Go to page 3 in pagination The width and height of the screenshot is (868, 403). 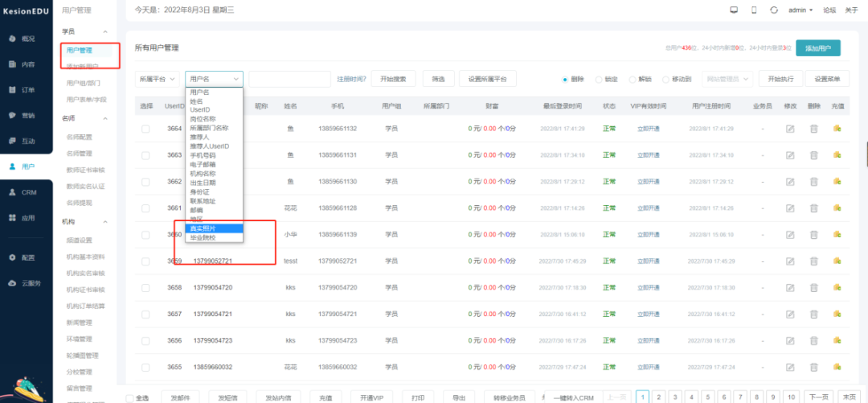[675, 397]
